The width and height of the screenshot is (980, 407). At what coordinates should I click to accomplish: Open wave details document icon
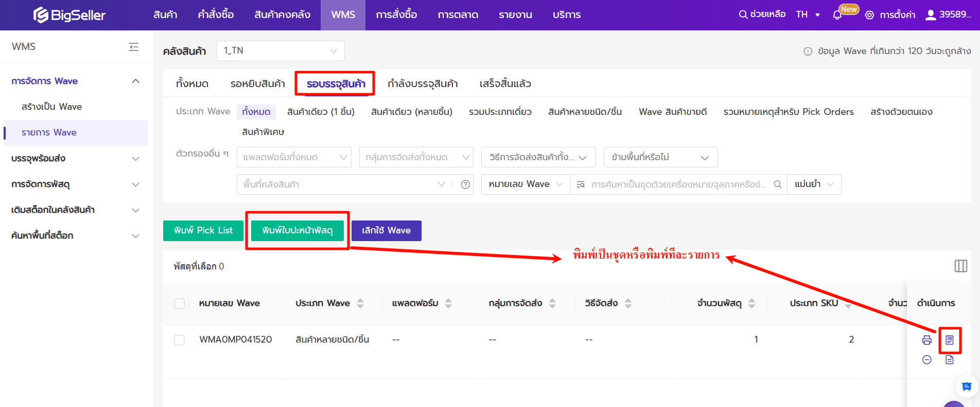point(950,360)
